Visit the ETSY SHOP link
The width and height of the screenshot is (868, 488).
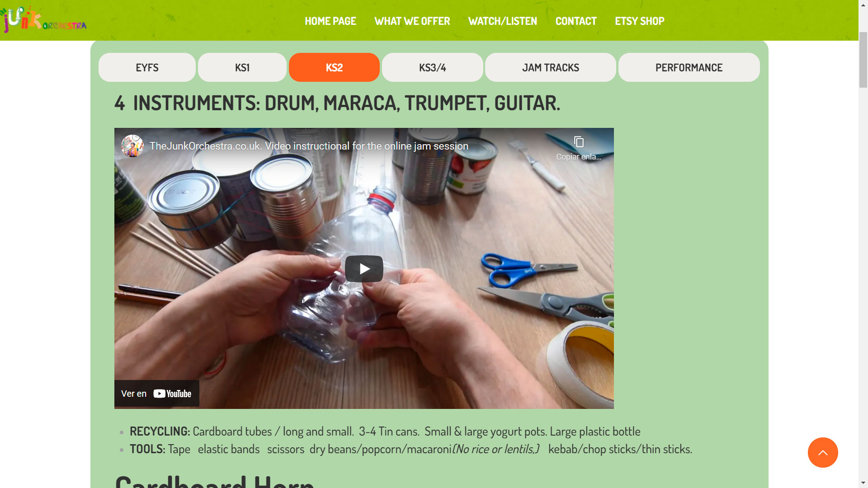640,21
